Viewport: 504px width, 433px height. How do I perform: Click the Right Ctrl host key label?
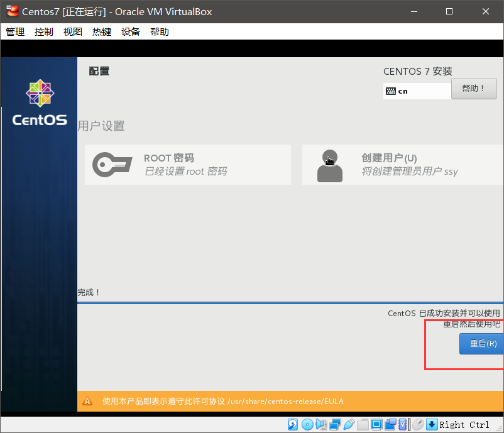[x=464, y=425]
